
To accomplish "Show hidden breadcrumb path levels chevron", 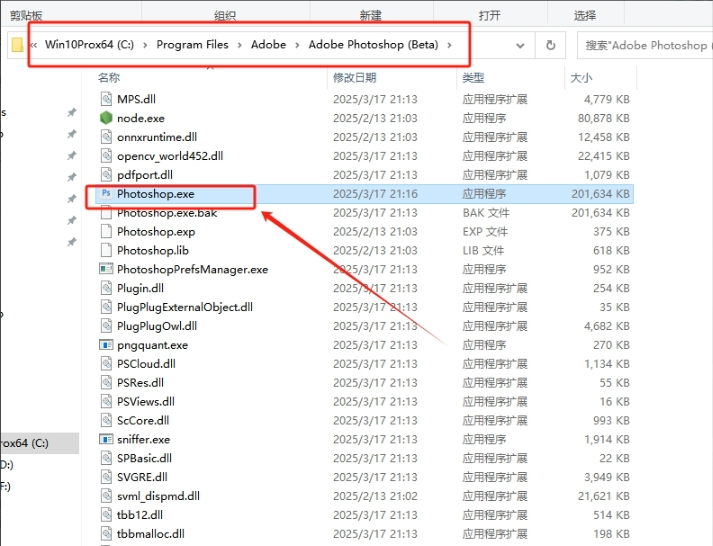I will click(x=34, y=45).
